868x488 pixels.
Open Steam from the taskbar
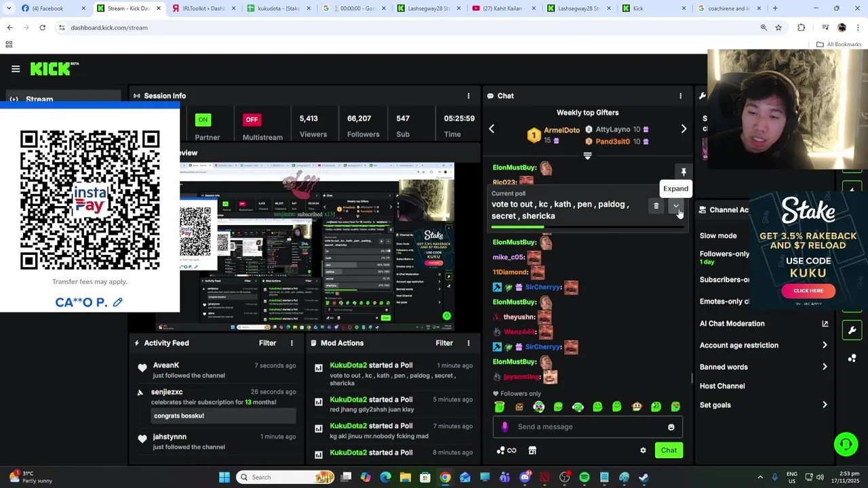pyautogui.click(x=644, y=477)
